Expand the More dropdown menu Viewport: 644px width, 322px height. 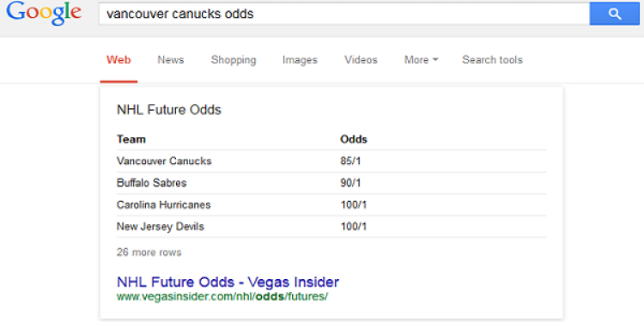tap(421, 60)
